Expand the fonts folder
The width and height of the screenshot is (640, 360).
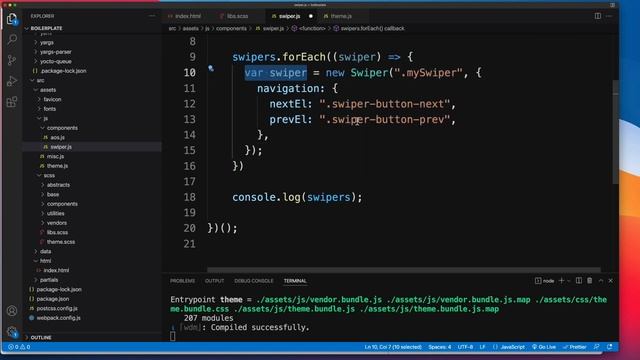(49, 109)
